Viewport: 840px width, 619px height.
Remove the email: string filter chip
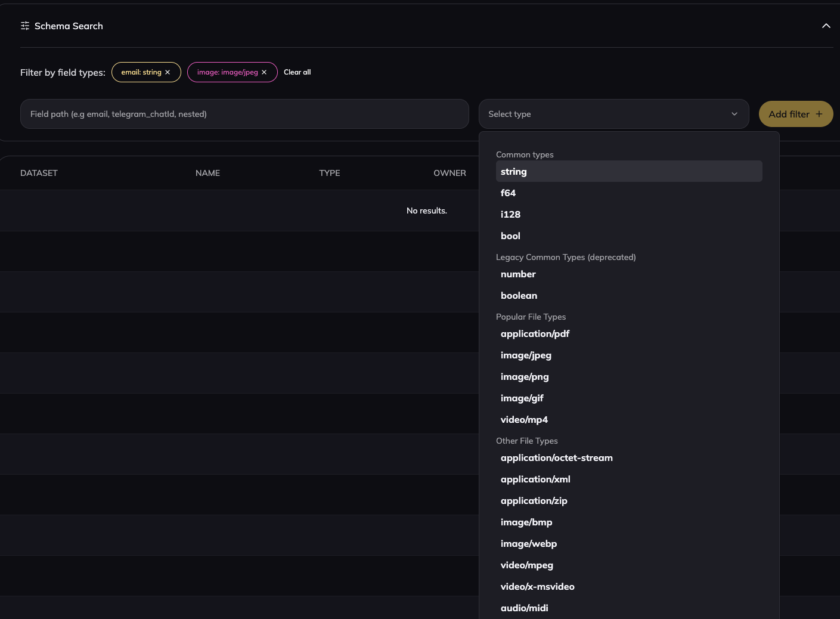(168, 72)
